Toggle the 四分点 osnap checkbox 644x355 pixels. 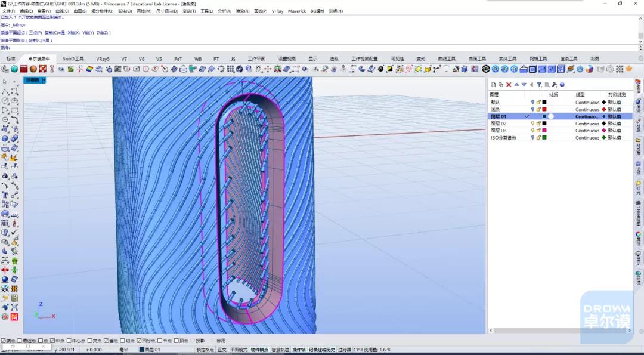tap(139, 341)
